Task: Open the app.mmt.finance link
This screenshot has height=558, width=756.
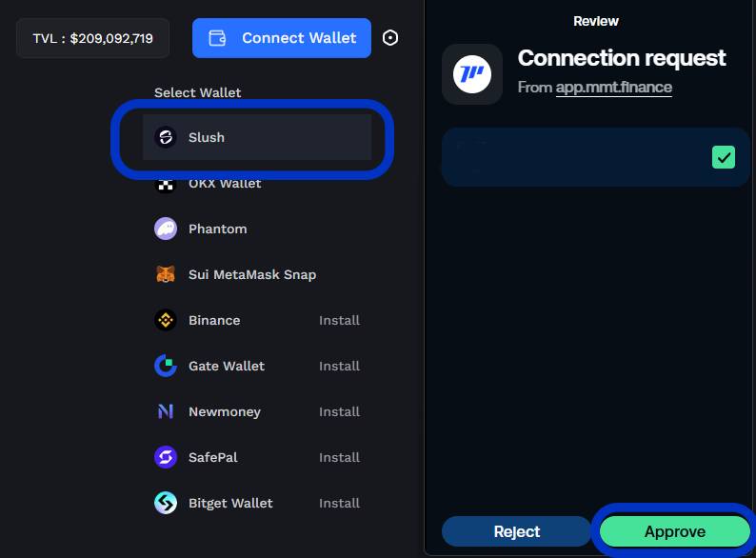Action: pos(614,88)
